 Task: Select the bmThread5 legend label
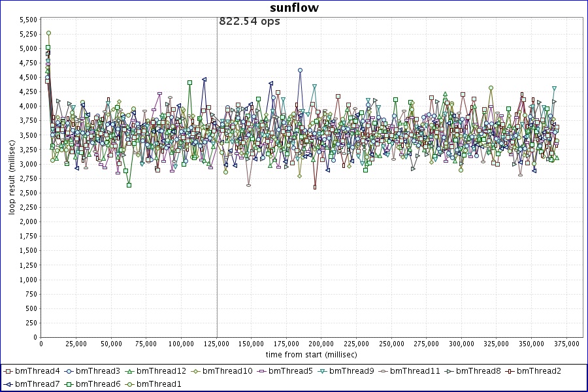coord(291,371)
